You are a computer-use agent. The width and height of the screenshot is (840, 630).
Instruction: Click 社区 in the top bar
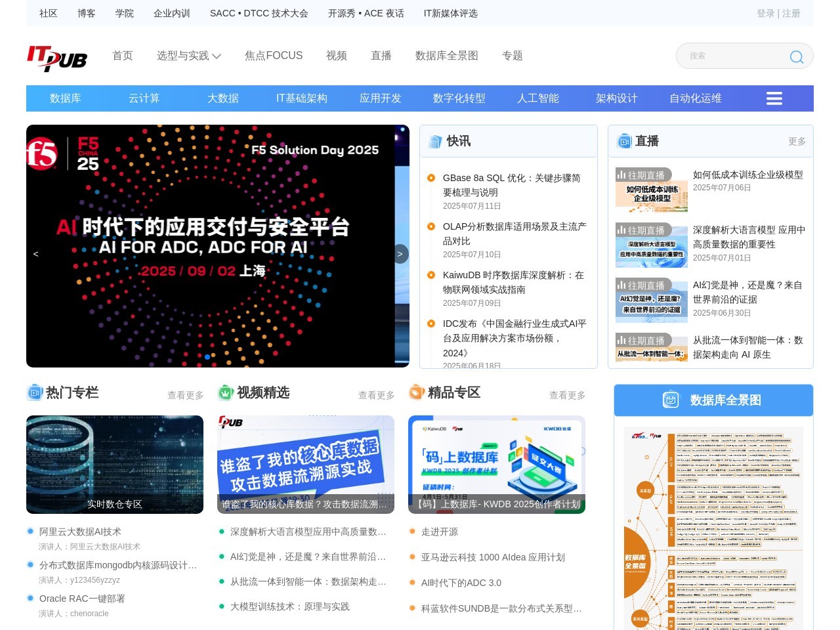click(49, 13)
